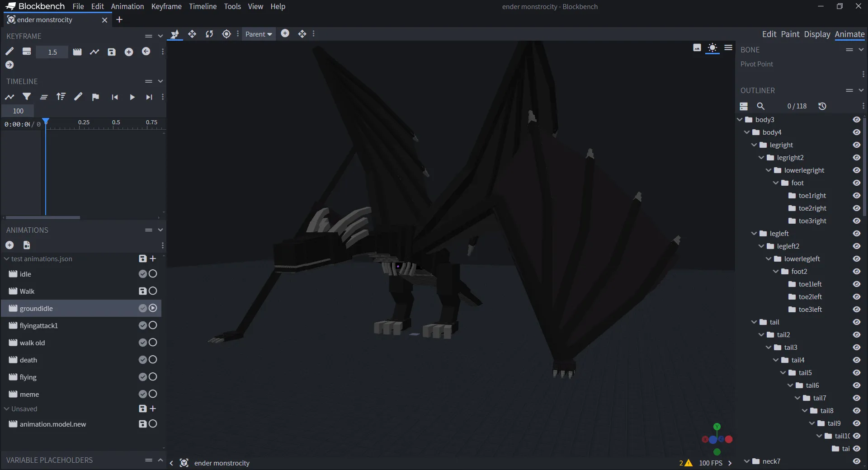Click the timeline speed field 100
The height and width of the screenshot is (470, 868).
[x=18, y=111]
